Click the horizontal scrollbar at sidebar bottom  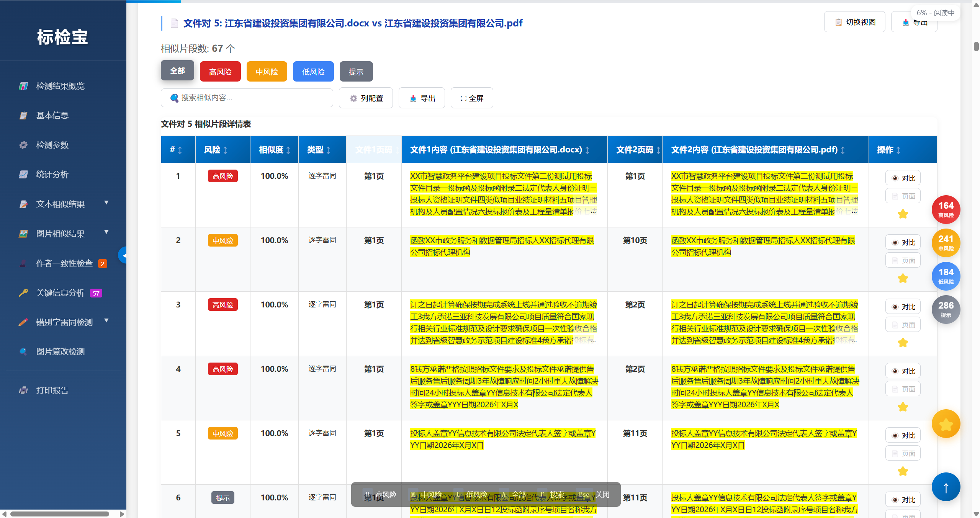pos(60,514)
